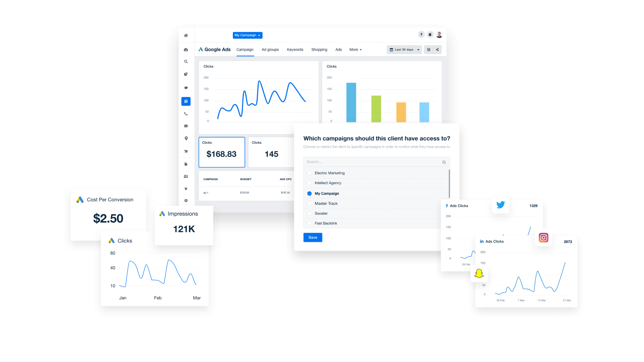Expand the Last 30 days date filter
The height and width of the screenshot is (362, 644).
(404, 49)
